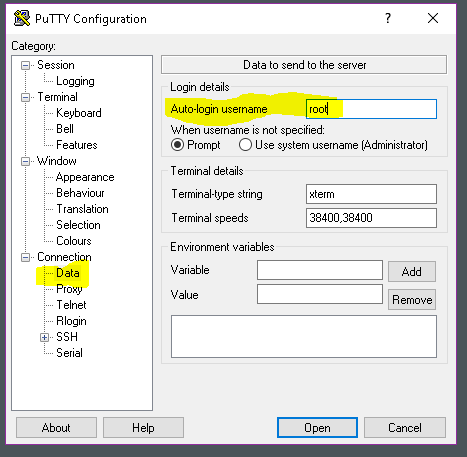Click the environment Variable input field
Image resolution: width=467 pixels, height=457 pixels.
(320, 270)
